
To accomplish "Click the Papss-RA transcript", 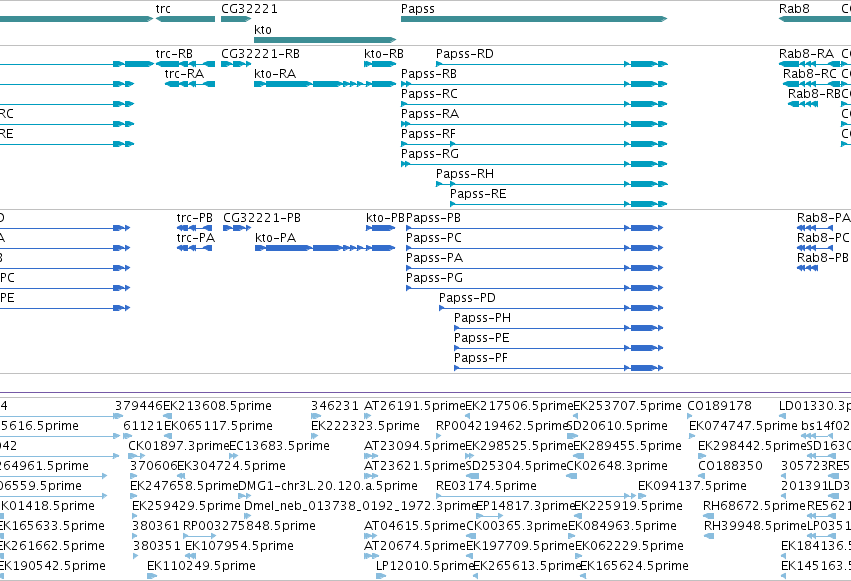I will [x=534, y=124].
